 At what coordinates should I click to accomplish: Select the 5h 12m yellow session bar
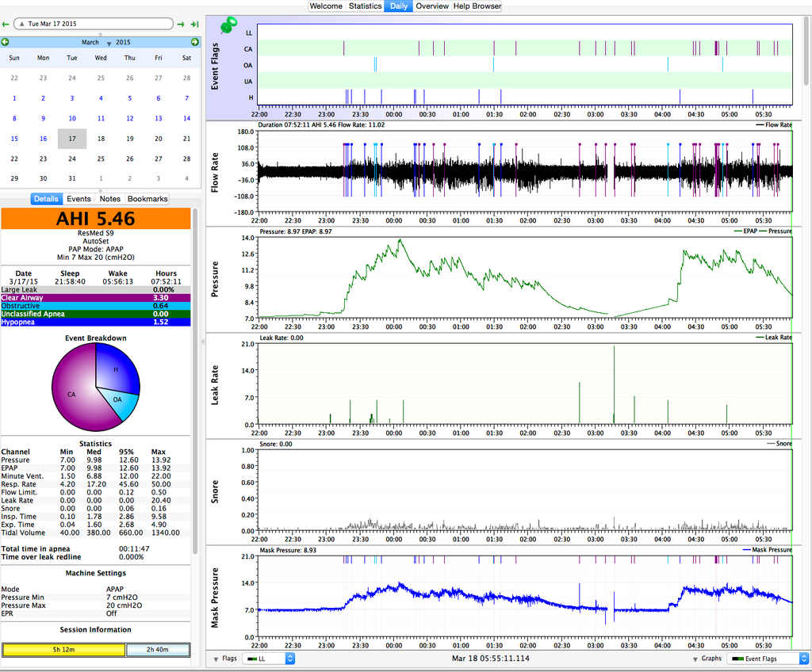[63, 650]
